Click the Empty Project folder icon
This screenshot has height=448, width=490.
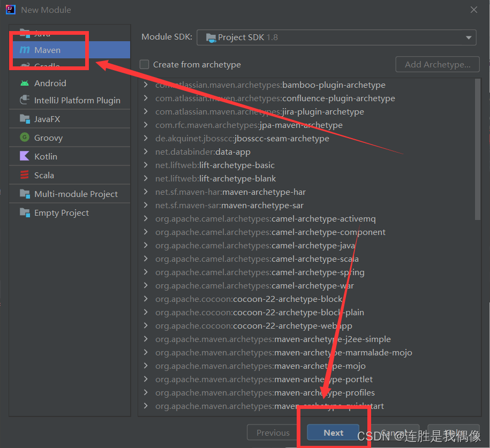(25, 212)
